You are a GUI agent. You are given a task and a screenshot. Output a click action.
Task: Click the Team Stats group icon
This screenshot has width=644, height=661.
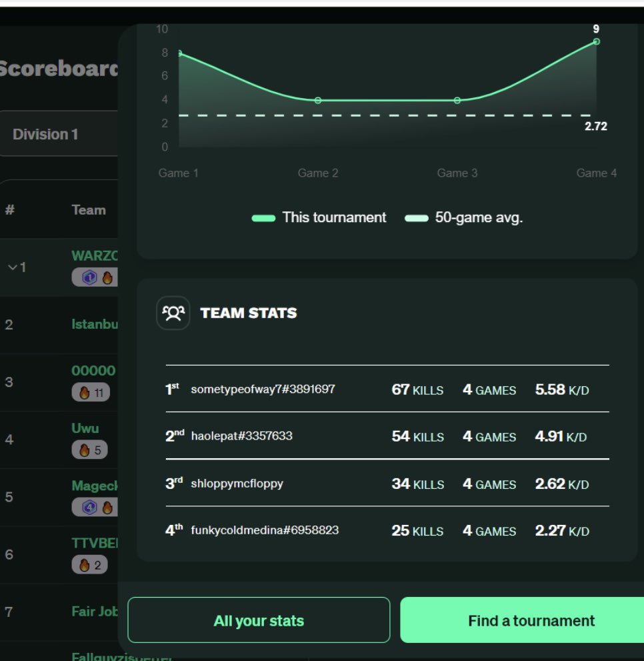coord(172,312)
